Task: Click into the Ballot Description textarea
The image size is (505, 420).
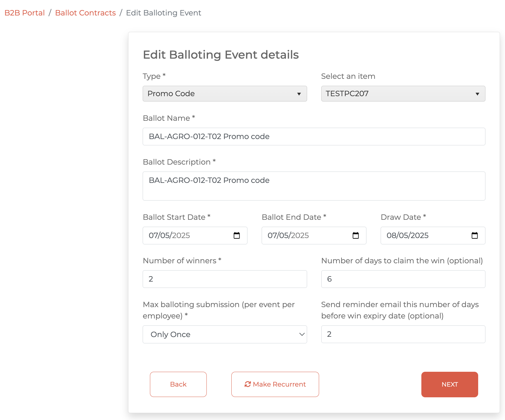Action: (314, 186)
